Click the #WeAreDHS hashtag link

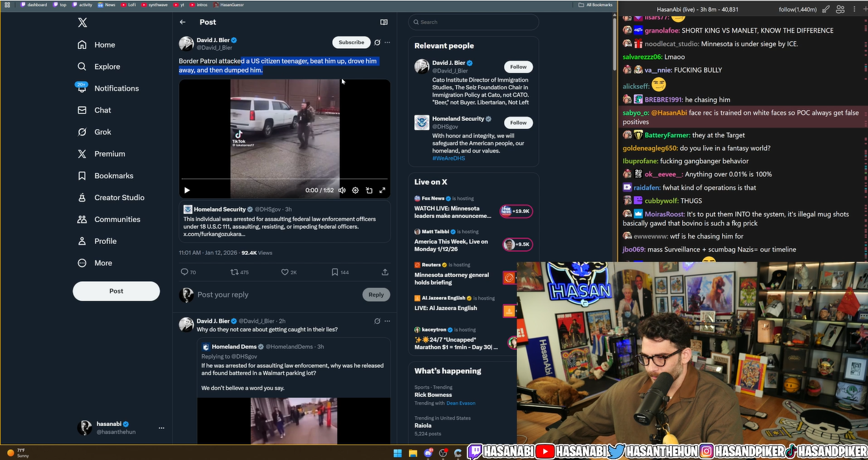click(449, 159)
